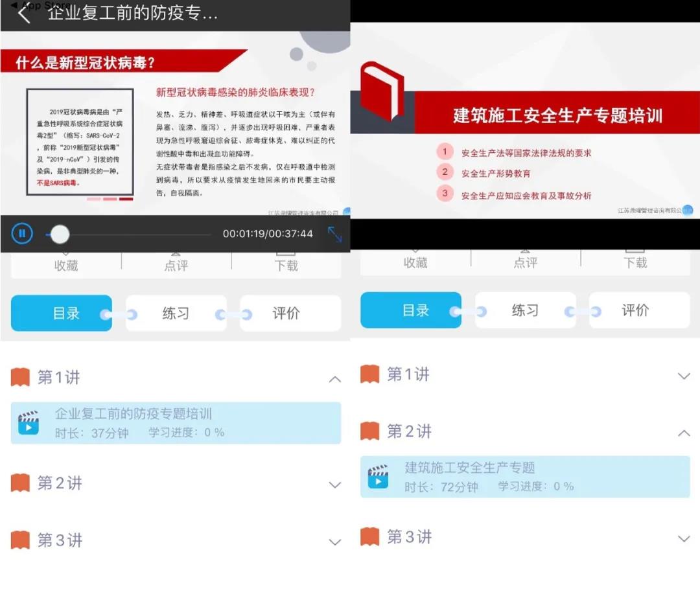
Task: Pause the video playback
Action: point(22,233)
